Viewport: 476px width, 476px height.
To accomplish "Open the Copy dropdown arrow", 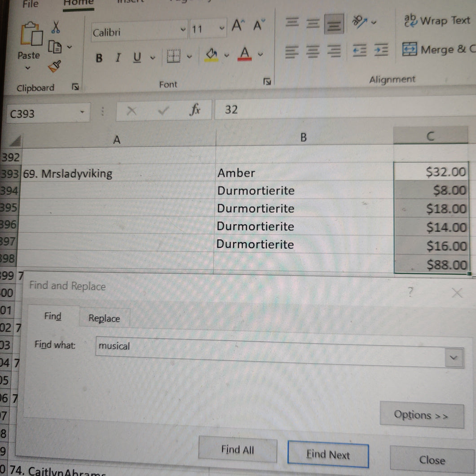I will (70, 47).
